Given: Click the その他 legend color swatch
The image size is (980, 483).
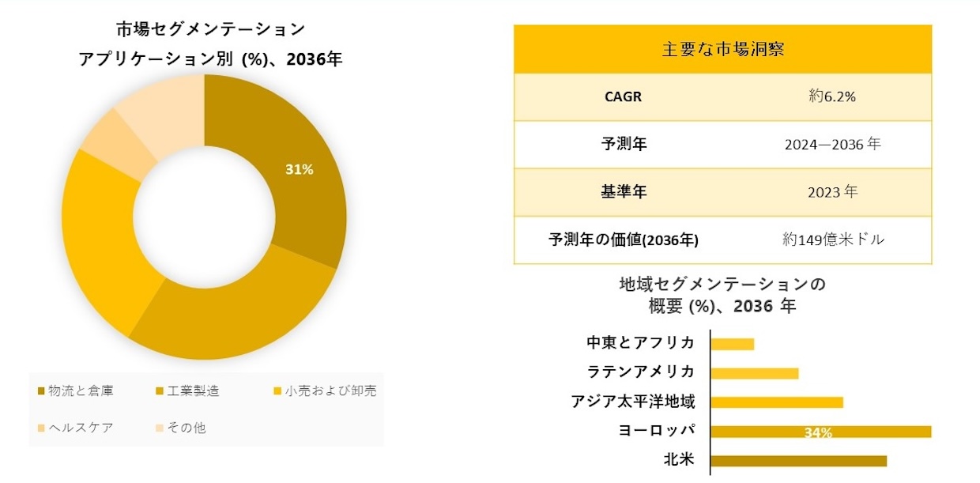Looking at the screenshot, I should tap(160, 428).
